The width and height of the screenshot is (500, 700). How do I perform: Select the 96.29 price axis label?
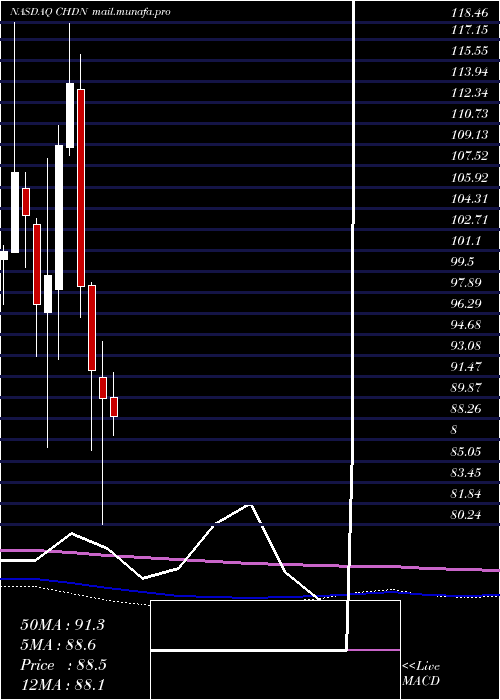coord(466,303)
